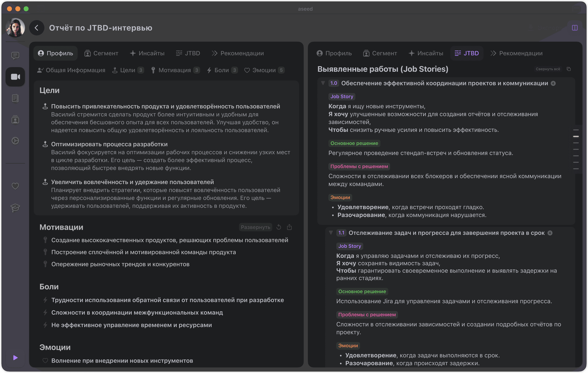This screenshot has width=588, height=373.
Task: Open the graduation cap learning icon
Action: [x=15, y=208]
